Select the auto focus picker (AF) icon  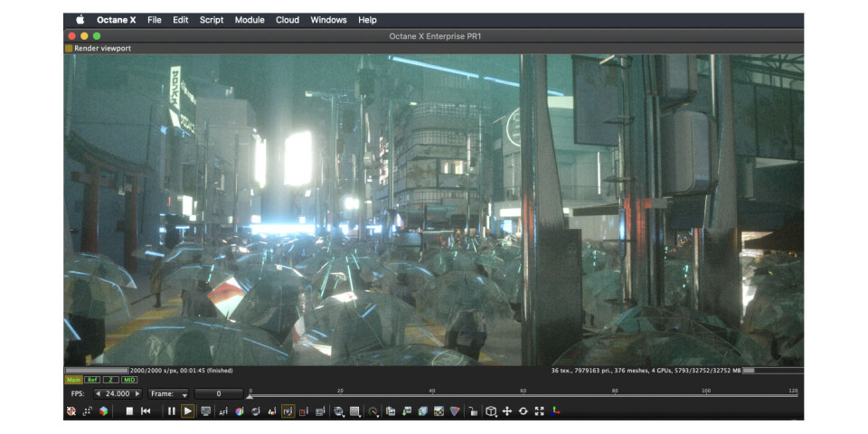pyautogui.click(x=223, y=411)
